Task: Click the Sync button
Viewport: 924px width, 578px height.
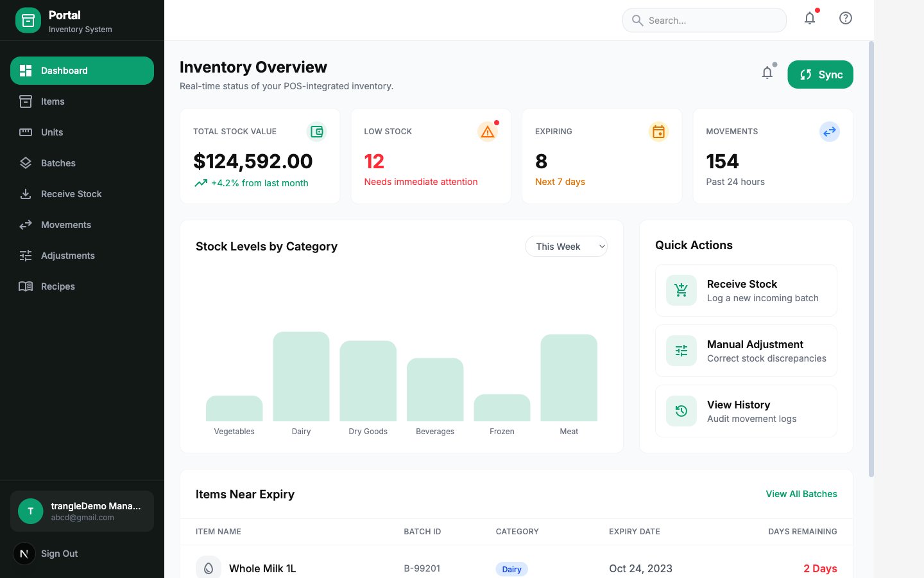Action: coord(820,74)
